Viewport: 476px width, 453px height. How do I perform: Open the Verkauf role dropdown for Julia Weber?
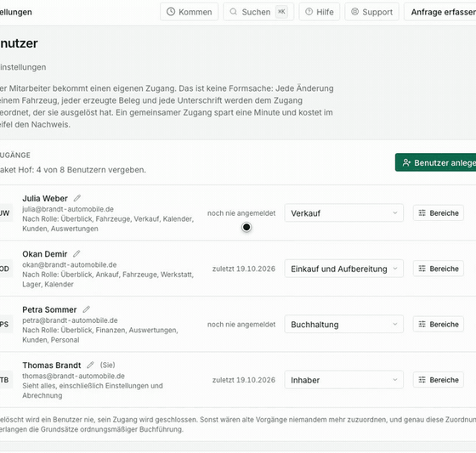click(343, 212)
